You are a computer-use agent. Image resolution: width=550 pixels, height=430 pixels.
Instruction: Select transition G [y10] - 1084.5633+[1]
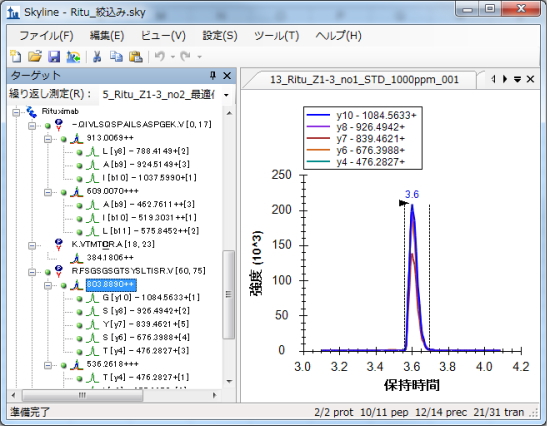click(x=151, y=297)
